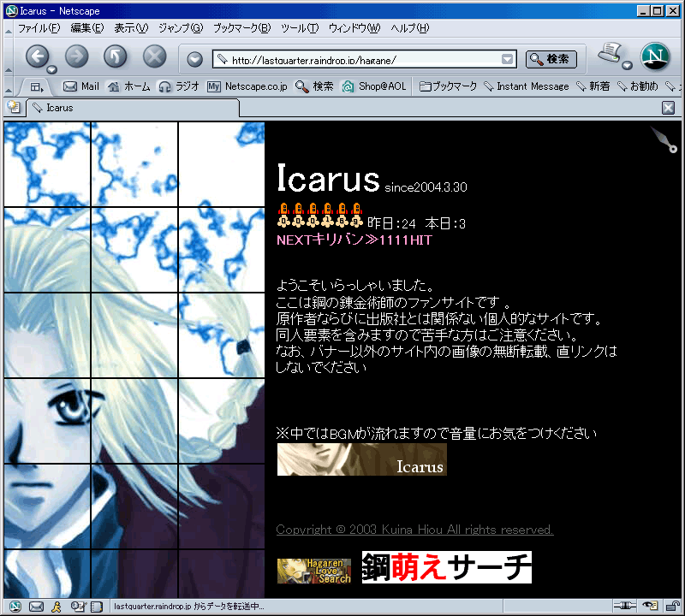The width and height of the screenshot is (685, 616).
Task: Open the Print button dropdown arrow
Action: click(x=628, y=66)
